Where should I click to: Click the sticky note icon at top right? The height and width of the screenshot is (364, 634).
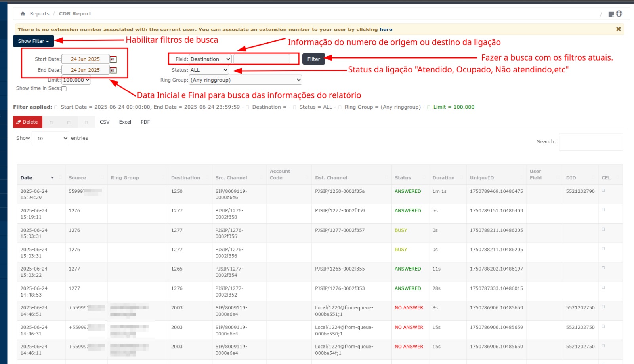tap(611, 14)
